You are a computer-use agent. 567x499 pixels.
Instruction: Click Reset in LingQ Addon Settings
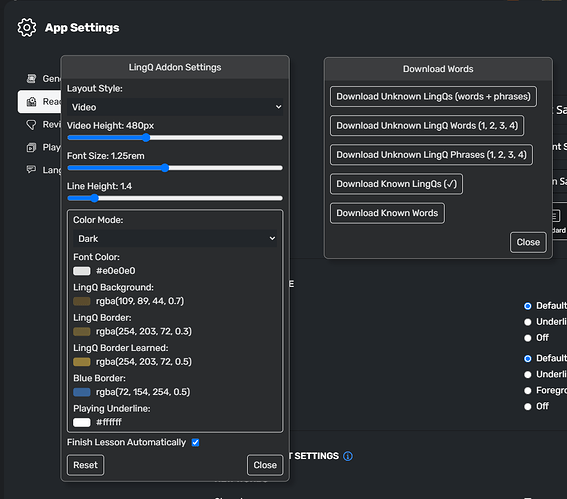pos(85,465)
